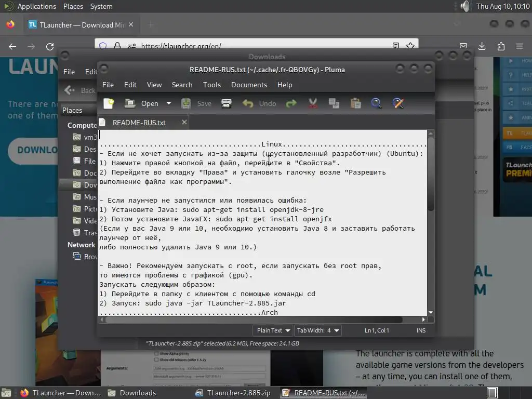Open Pluma Tools menu
Image resolution: width=532 pixels, height=399 pixels.
tap(212, 85)
